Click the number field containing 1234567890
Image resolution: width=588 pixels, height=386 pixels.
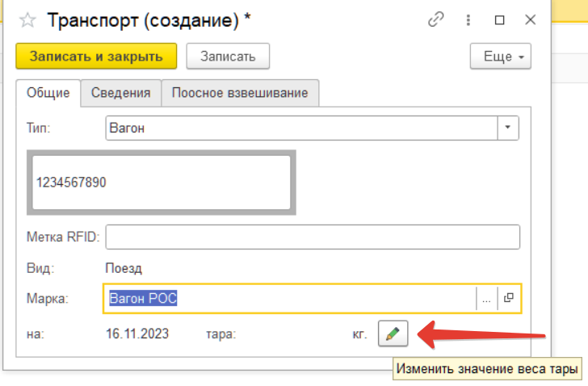pyautogui.click(x=162, y=183)
